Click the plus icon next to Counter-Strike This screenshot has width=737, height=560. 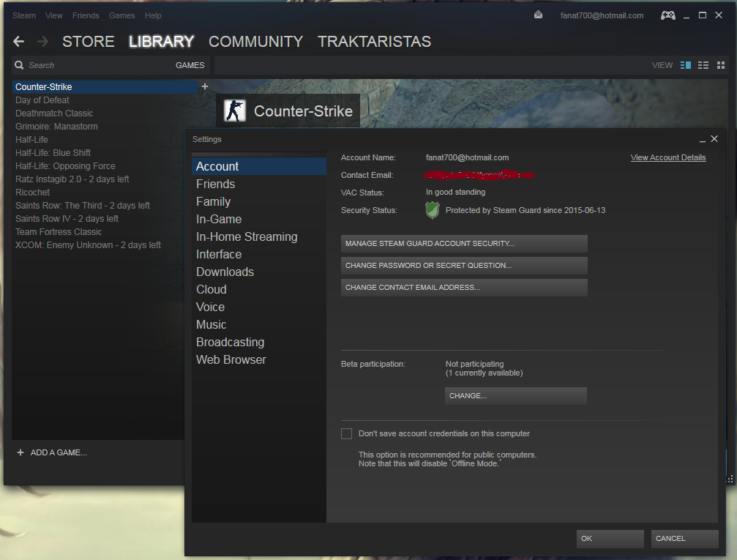pos(204,86)
